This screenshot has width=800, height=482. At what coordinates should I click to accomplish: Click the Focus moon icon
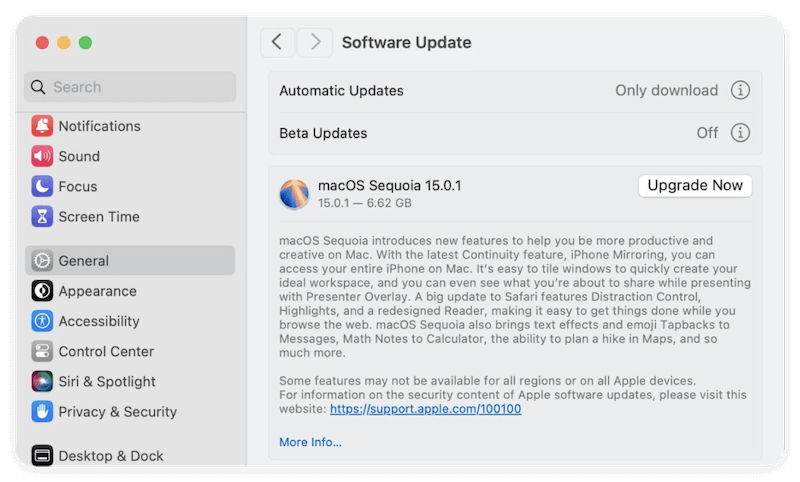tap(42, 186)
